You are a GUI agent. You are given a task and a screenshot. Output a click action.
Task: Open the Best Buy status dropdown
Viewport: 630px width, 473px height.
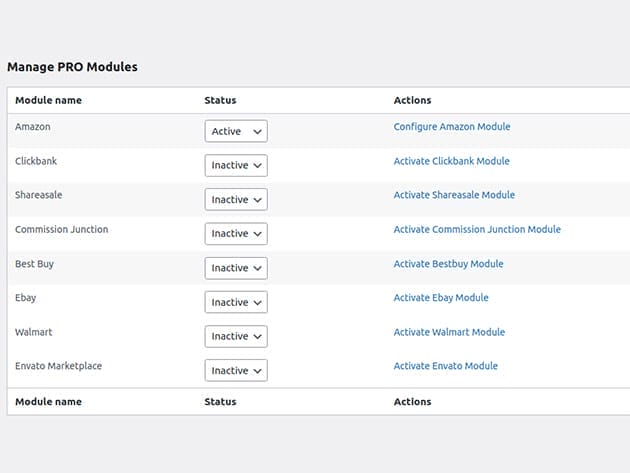pos(236,268)
